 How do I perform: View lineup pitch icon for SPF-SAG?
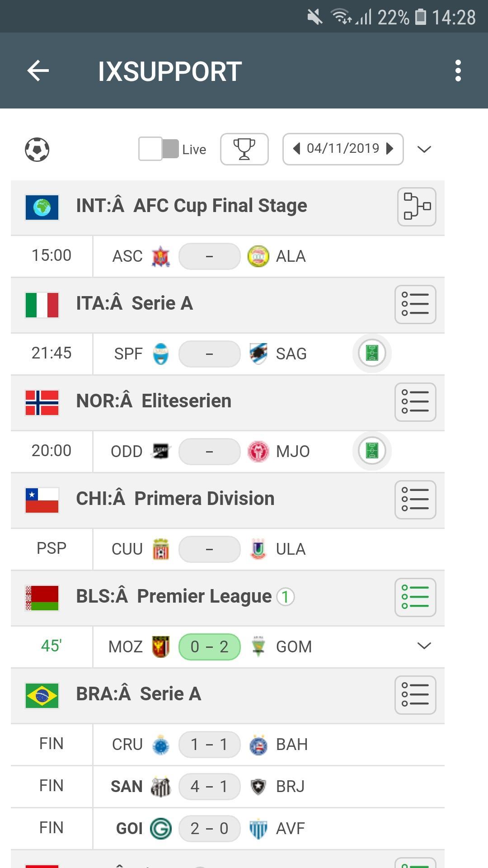coord(371,353)
